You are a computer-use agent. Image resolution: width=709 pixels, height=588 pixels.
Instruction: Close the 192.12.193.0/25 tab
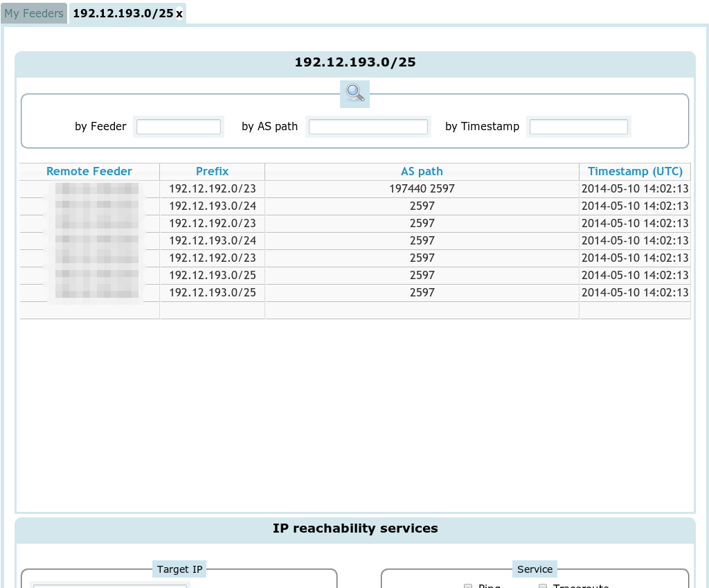(x=179, y=14)
